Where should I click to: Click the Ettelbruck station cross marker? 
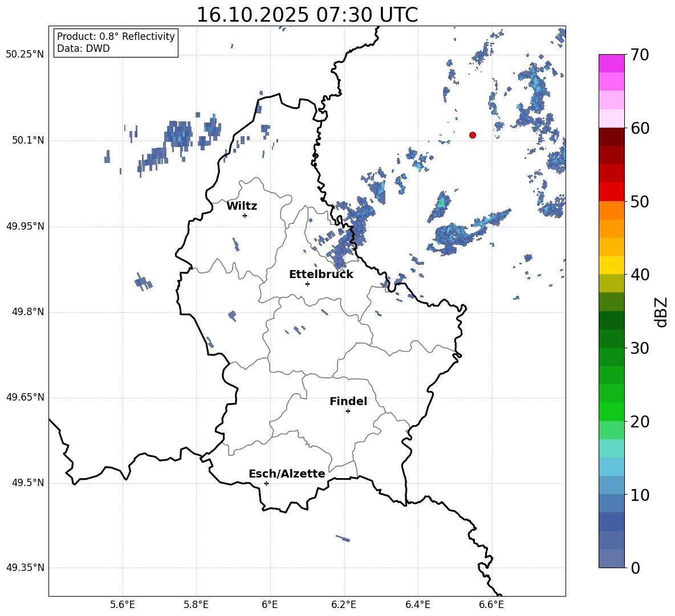pyautogui.click(x=307, y=284)
